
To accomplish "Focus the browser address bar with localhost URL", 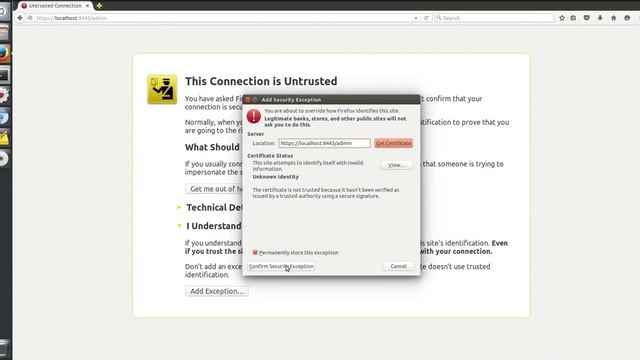I will pos(222,18).
